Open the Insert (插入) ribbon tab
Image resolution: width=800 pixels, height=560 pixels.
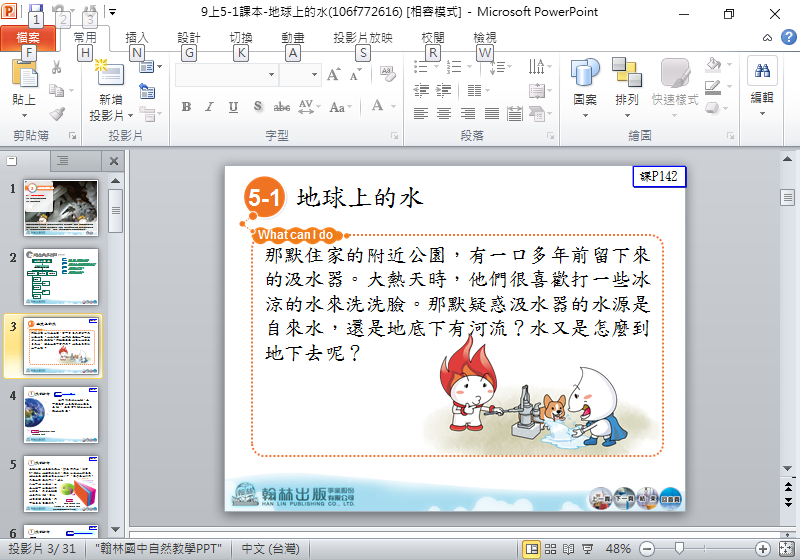[x=137, y=38]
